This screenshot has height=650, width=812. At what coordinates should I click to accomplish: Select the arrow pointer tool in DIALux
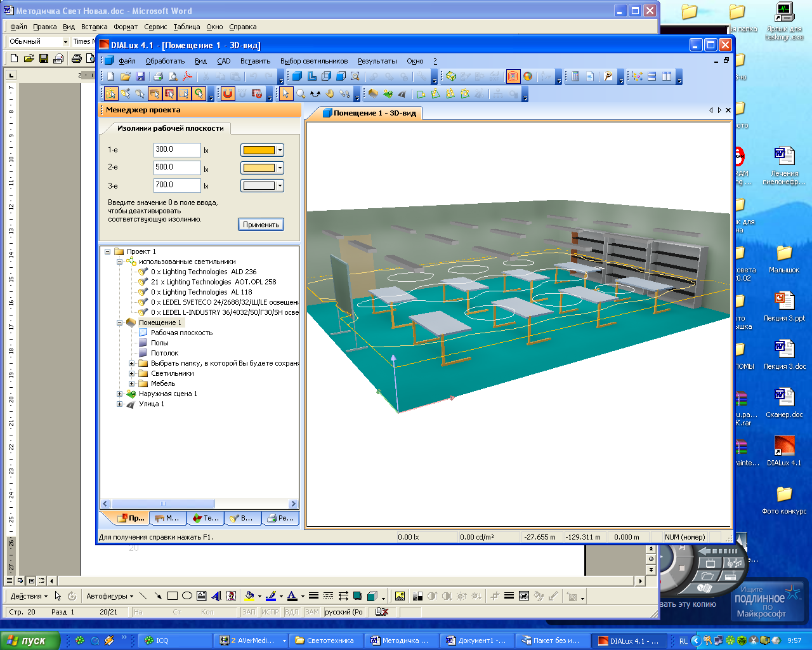click(286, 94)
